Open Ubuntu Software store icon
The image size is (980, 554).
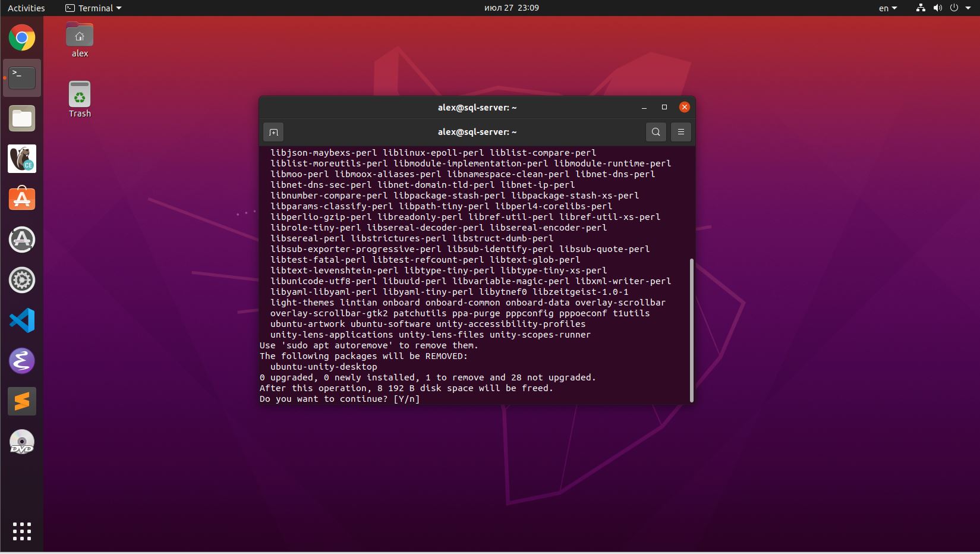tap(22, 200)
